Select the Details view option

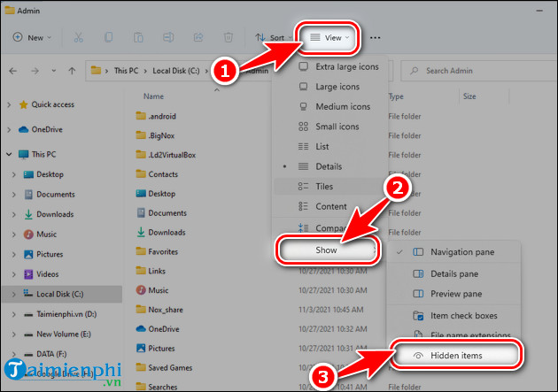tap(329, 166)
